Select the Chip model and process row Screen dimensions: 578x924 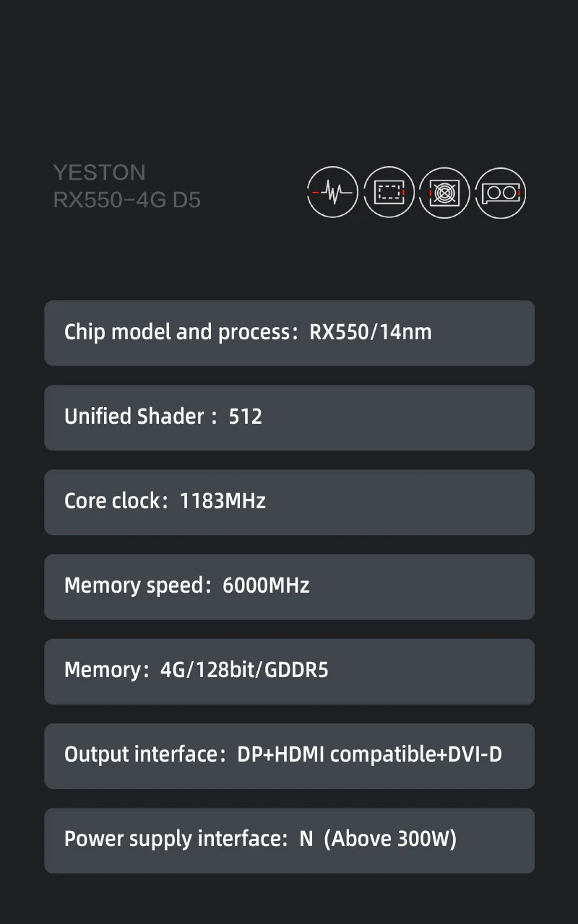pyautogui.click(x=289, y=333)
